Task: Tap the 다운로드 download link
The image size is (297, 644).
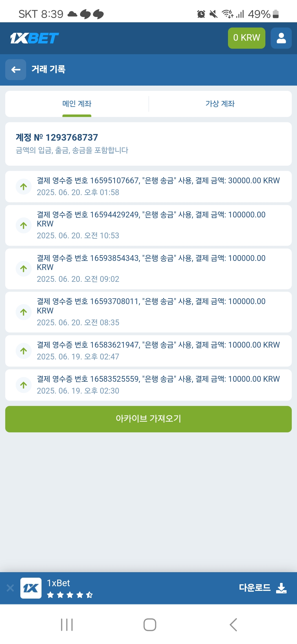Action: [255, 588]
